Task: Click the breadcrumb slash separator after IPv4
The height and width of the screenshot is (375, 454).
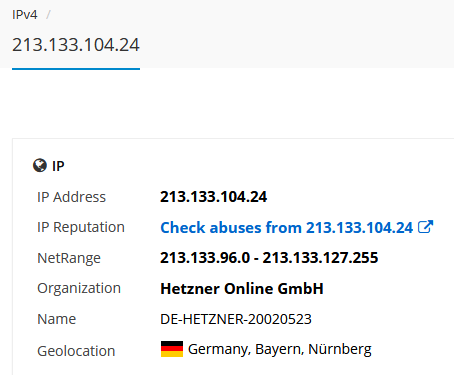Action: [48, 15]
